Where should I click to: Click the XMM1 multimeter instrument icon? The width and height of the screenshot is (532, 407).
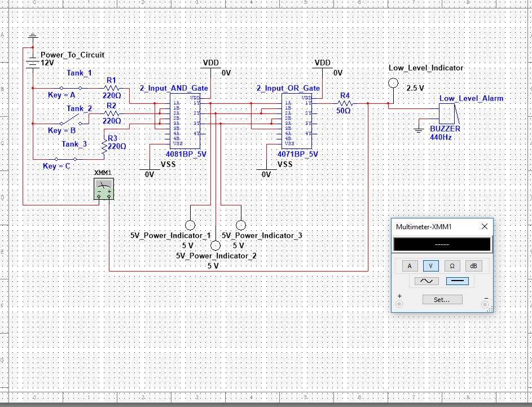point(103,189)
